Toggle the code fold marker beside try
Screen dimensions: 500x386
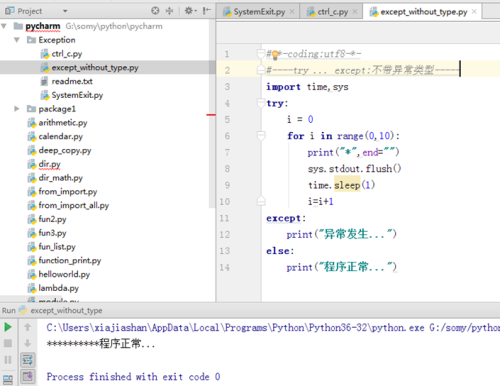pyautogui.click(x=261, y=103)
